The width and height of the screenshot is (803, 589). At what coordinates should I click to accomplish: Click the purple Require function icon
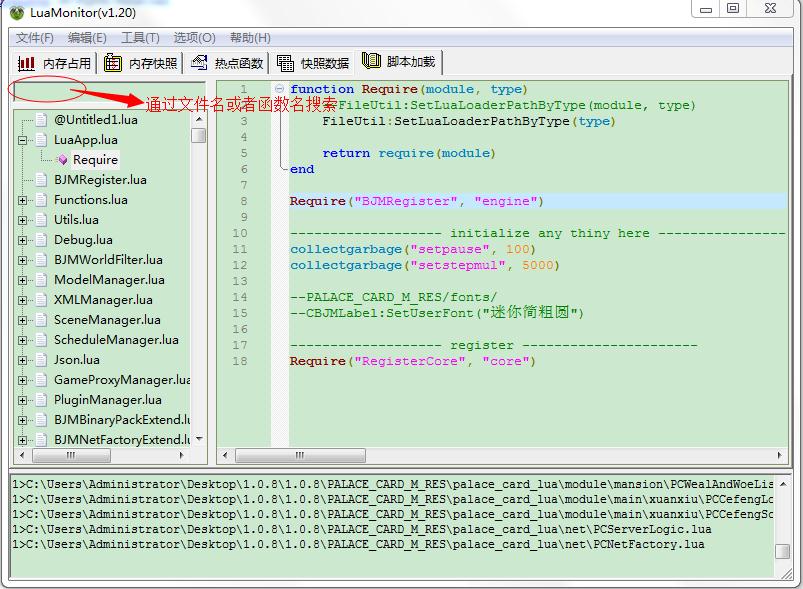click(x=62, y=159)
